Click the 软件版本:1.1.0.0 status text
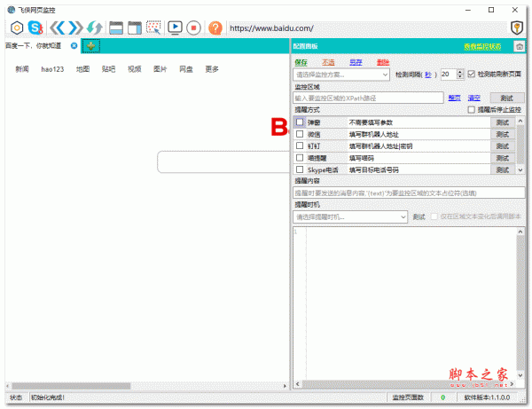 coord(487,397)
